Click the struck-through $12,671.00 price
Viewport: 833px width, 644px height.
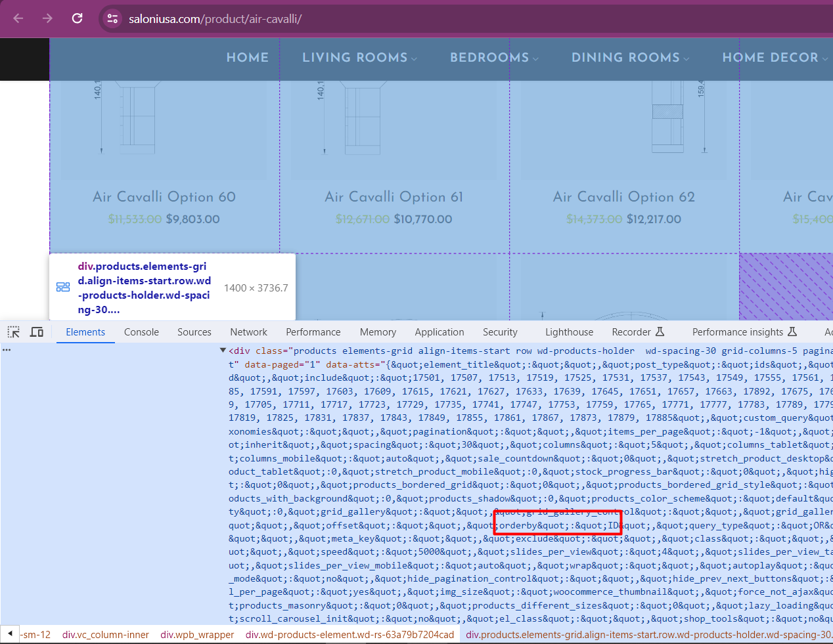(x=363, y=219)
